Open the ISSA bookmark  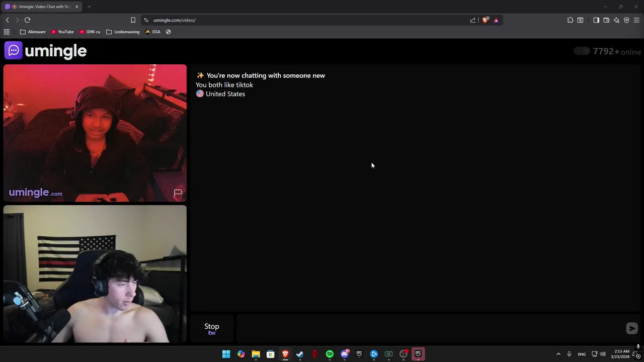click(x=152, y=32)
